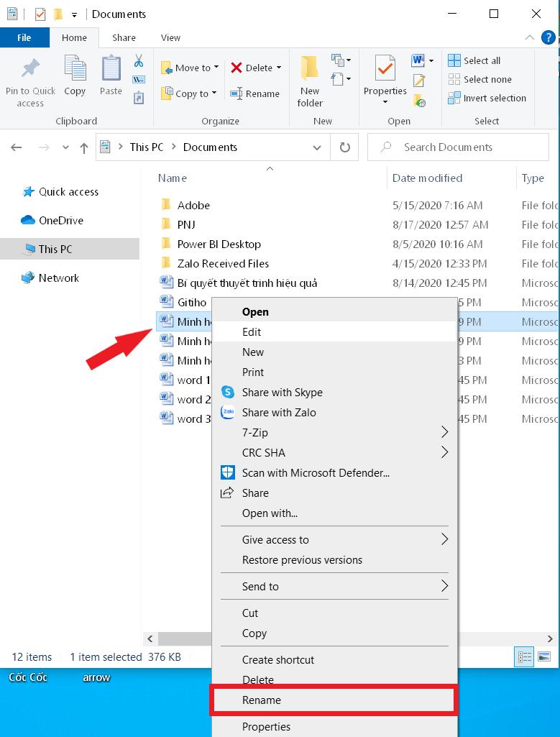Switch to the View tab
The width and height of the screenshot is (560, 737).
point(170,37)
